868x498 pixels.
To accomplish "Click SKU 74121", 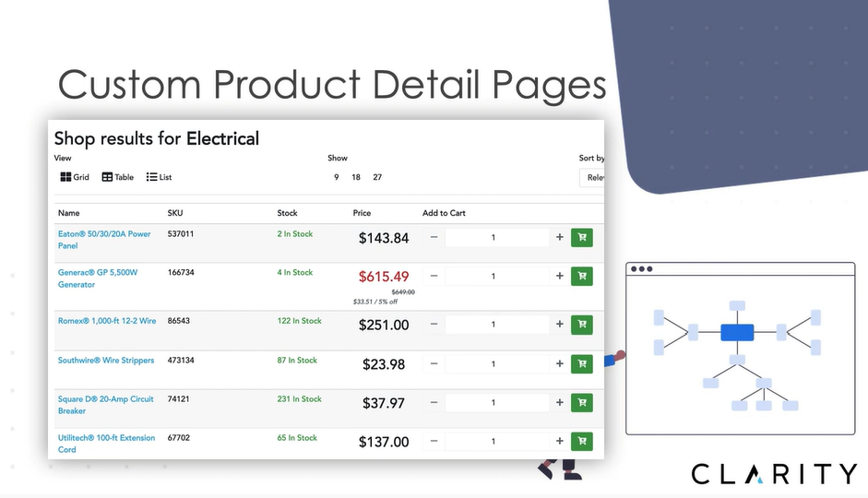I will pos(178,399).
